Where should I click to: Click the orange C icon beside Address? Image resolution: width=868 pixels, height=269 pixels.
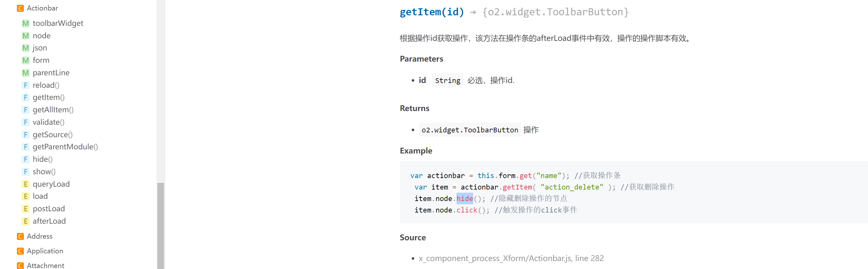click(x=21, y=236)
